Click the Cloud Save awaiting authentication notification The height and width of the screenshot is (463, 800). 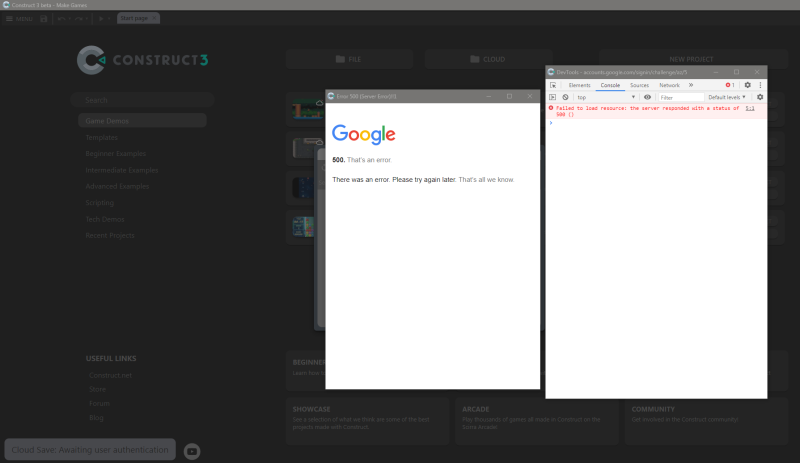pos(90,450)
